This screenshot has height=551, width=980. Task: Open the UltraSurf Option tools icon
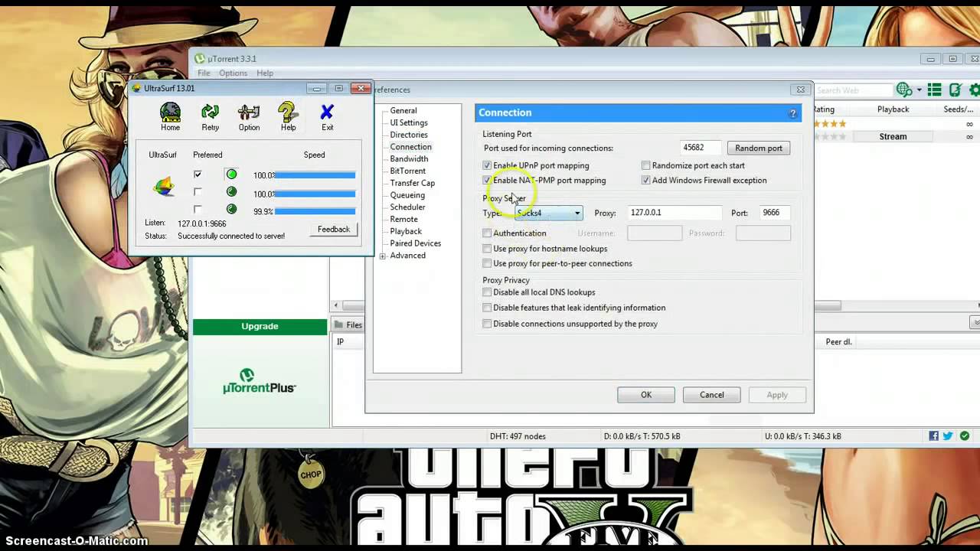click(x=249, y=113)
